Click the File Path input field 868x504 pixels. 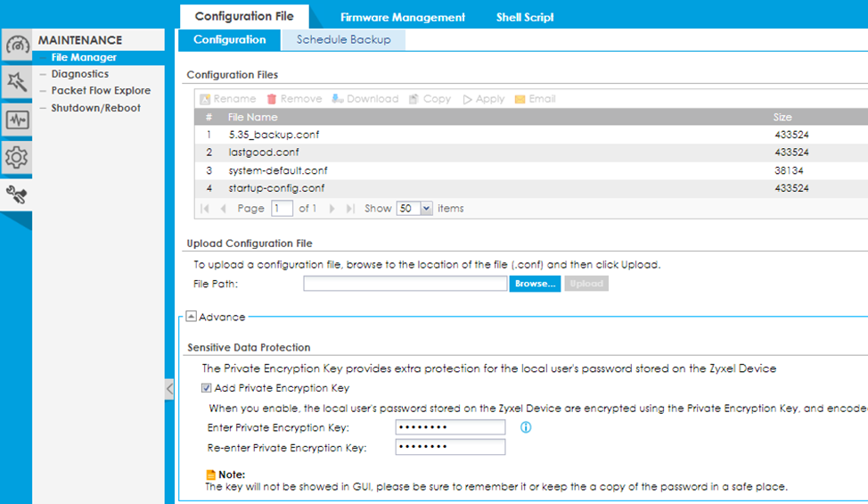pyautogui.click(x=405, y=284)
